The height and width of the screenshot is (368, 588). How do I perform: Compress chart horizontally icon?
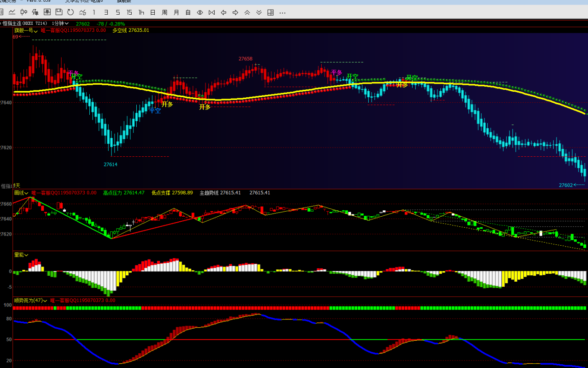coord(200,12)
